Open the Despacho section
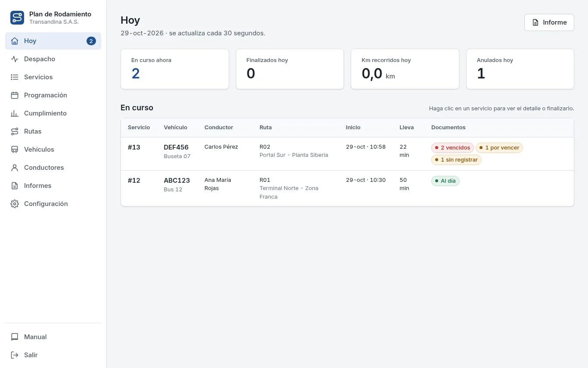This screenshot has height=368, width=588. [53, 59]
